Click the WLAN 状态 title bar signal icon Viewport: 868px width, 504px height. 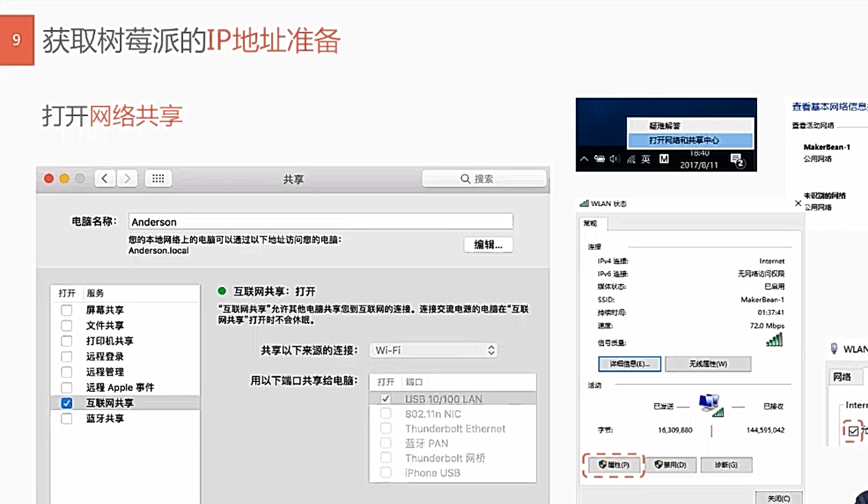[x=584, y=204]
